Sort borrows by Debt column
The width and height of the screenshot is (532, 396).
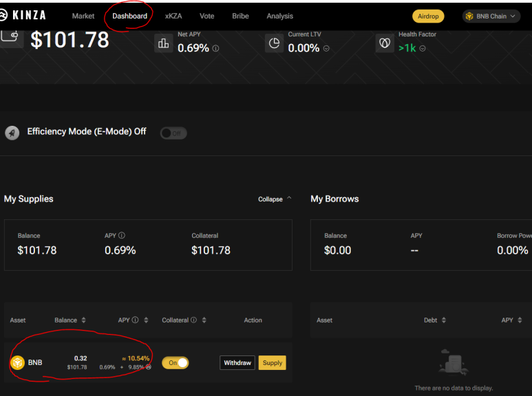443,320
